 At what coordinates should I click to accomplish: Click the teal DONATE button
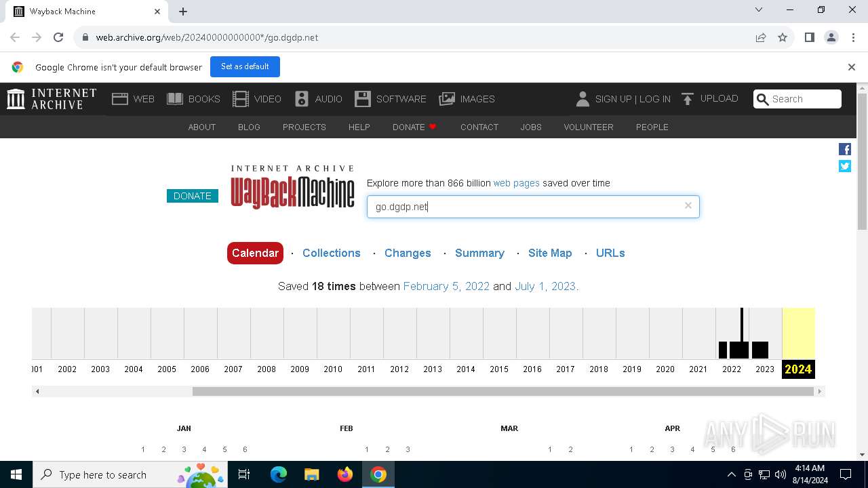pyautogui.click(x=193, y=196)
